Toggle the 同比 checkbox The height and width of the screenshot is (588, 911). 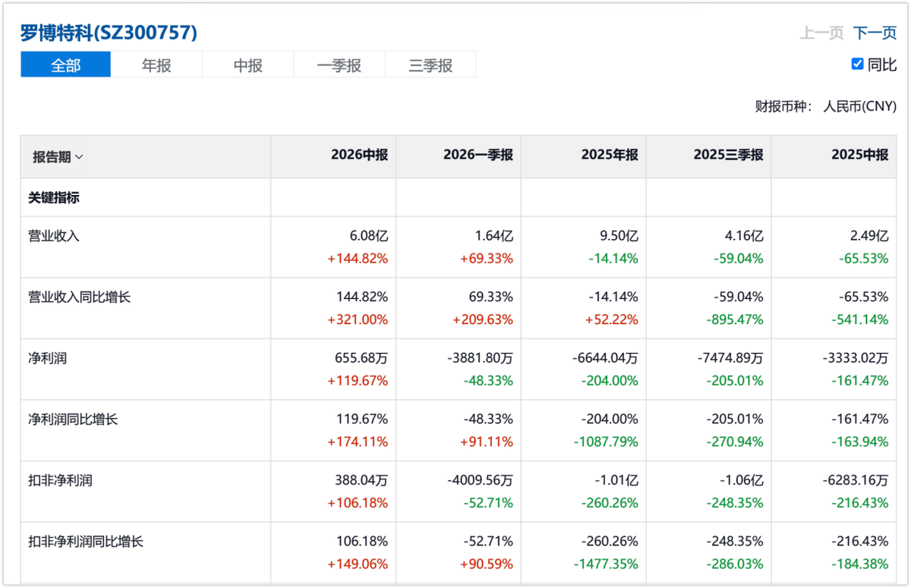click(x=857, y=64)
